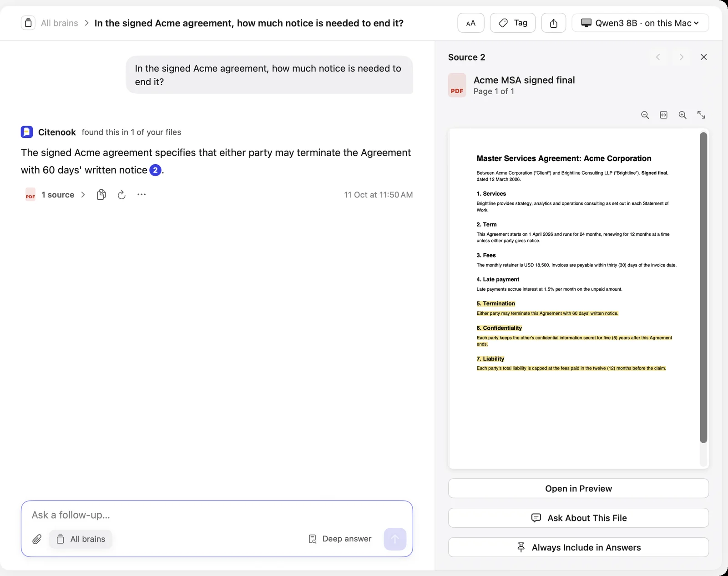Image resolution: width=728 pixels, height=576 pixels.
Task: Fit the PDF to width
Action: 664,115
